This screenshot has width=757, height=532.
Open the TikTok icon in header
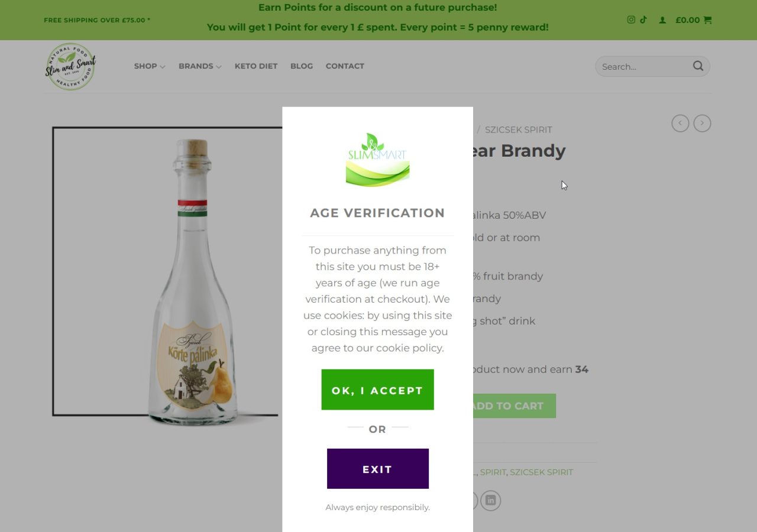[643, 20]
